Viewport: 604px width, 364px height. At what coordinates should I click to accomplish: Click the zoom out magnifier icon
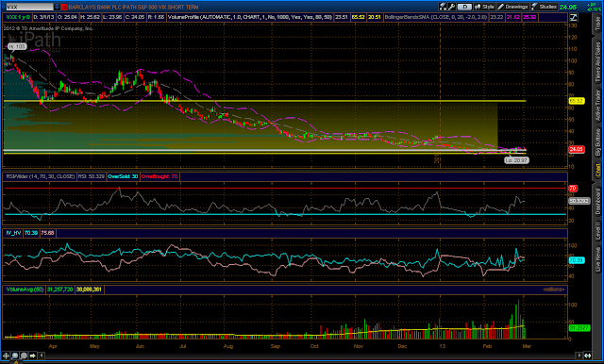[24, 356]
